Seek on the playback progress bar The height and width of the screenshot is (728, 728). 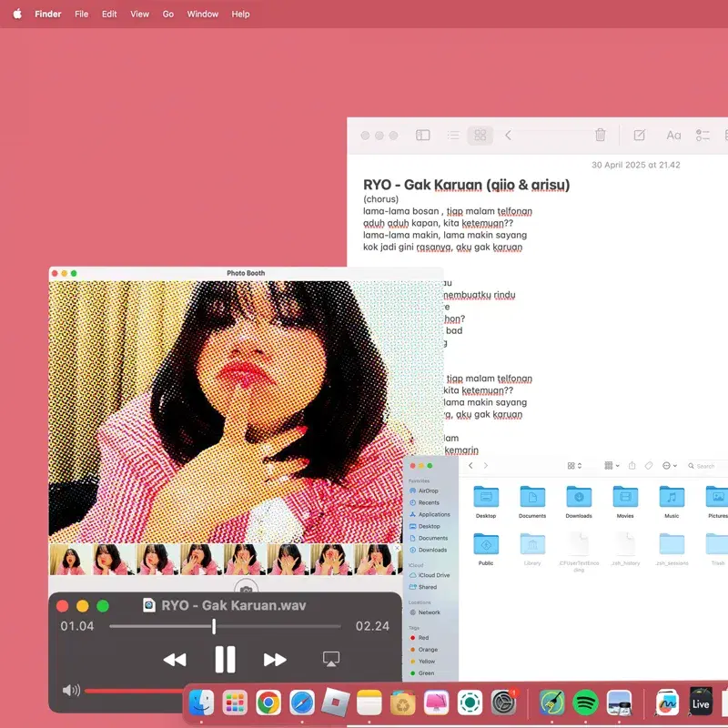click(x=225, y=626)
